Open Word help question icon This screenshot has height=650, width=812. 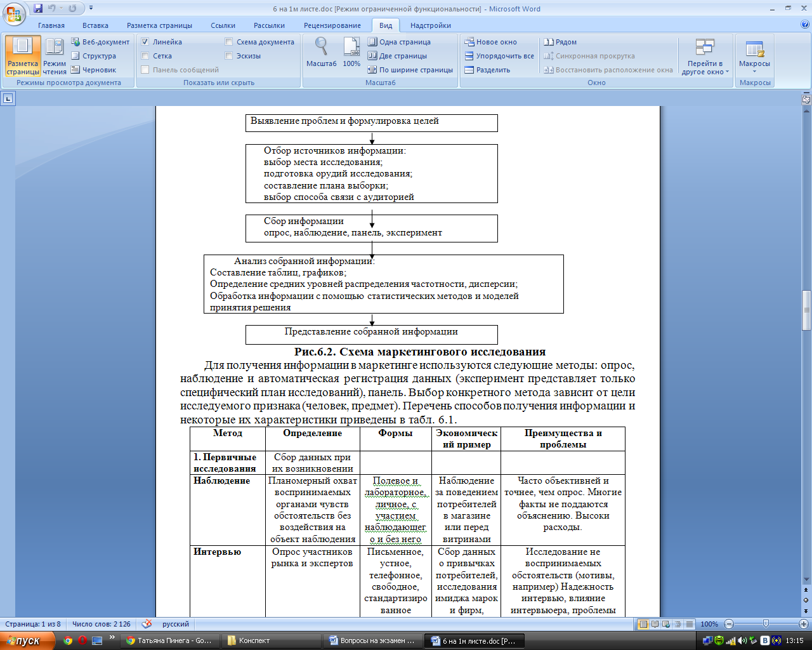805,25
